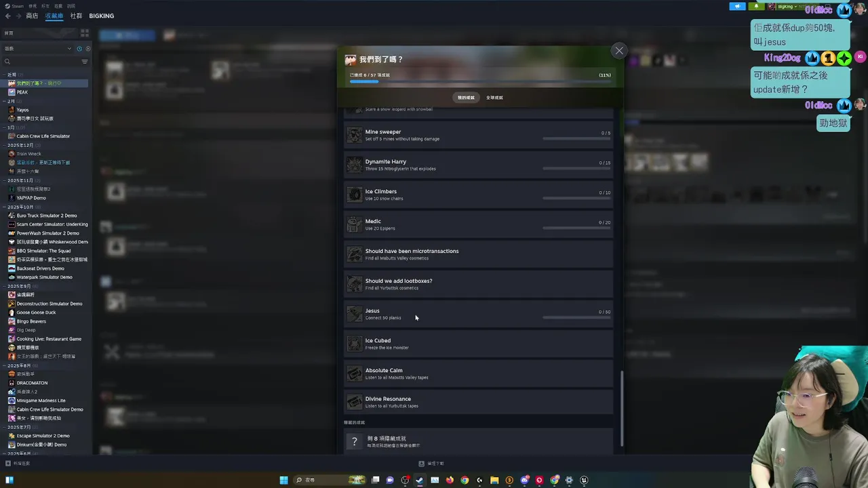Viewport: 868px width, 488px height.
Task: Click the Ice Climbers achievement icon
Action: pyautogui.click(x=355, y=195)
